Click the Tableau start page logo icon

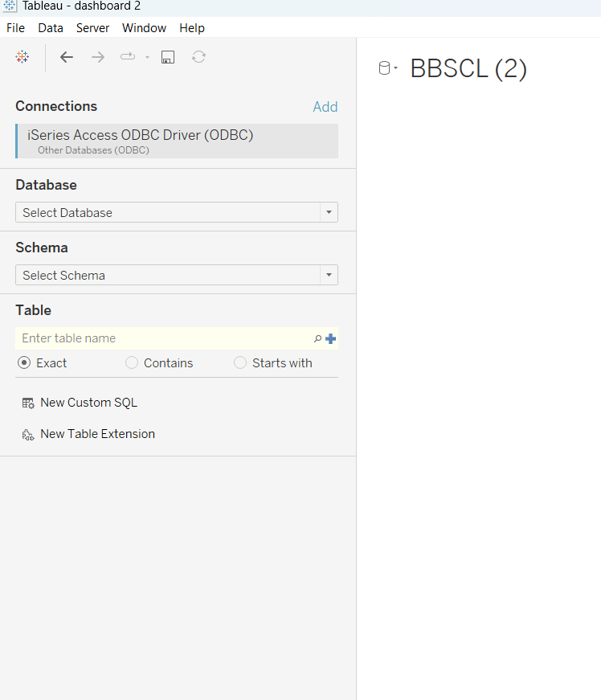[22, 57]
